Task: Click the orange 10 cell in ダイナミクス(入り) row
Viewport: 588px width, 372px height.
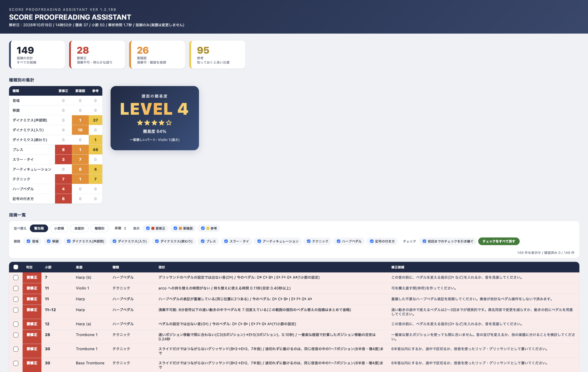Action: 80,130
